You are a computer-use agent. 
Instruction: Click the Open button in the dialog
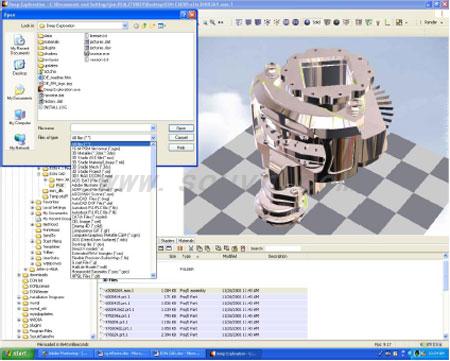tap(181, 128)
